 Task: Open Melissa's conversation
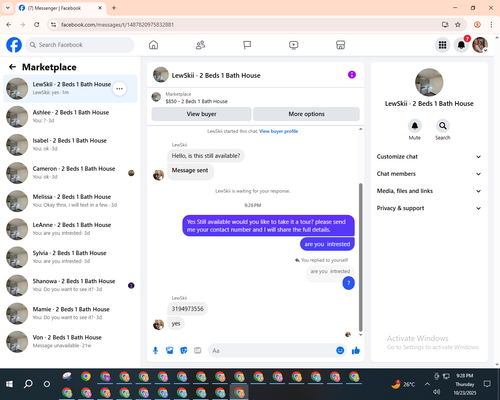70,201
